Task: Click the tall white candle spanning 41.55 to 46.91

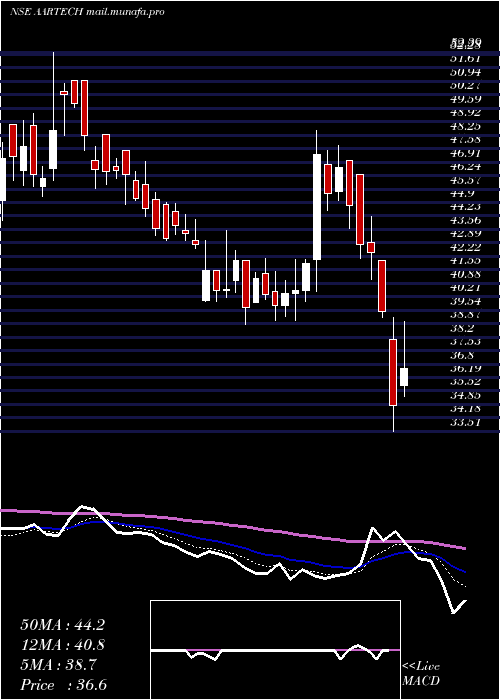Action: pos(317,207)
